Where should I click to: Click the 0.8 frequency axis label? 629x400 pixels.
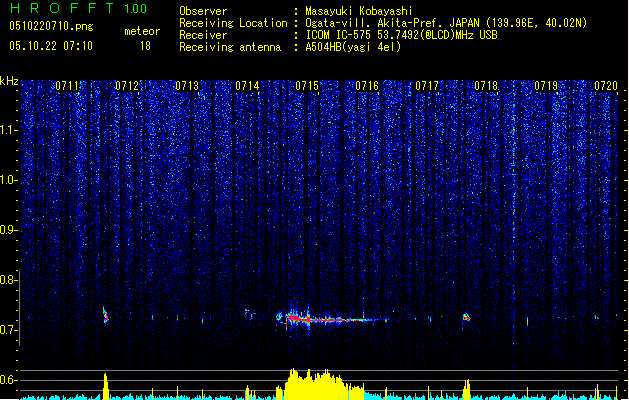(9, 280)
